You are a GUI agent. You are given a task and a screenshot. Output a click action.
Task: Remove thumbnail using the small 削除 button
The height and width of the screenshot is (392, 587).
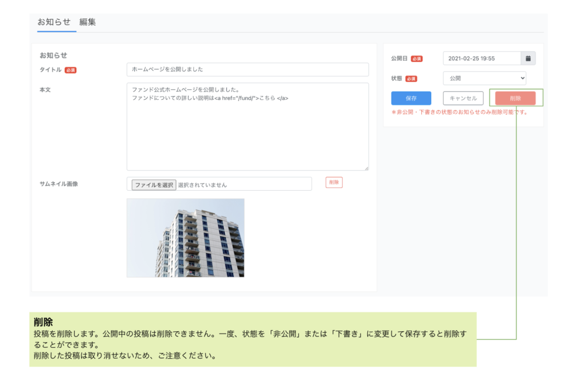[x=334, y=182]
